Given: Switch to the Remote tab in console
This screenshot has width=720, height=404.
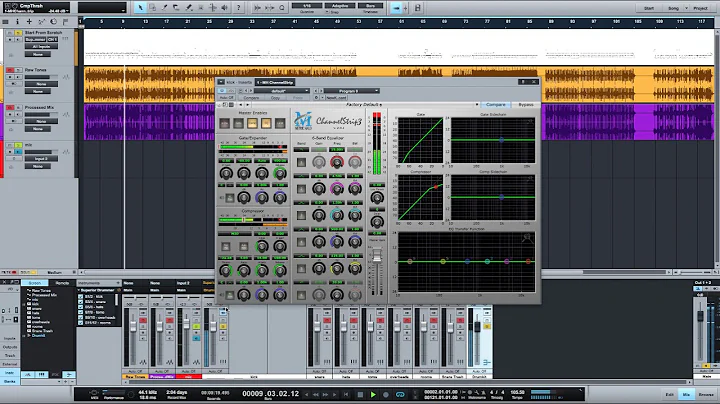Looking at the screenshot, I should [x=62, y=283].
